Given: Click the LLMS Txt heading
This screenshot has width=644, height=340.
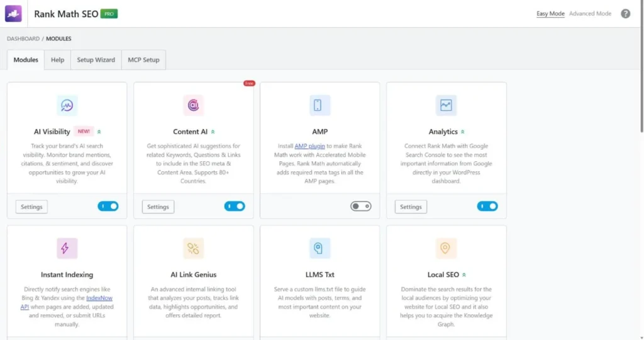Looking at the screenshot, I should click(x=319, y=275).
